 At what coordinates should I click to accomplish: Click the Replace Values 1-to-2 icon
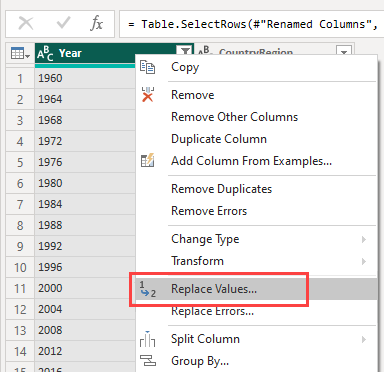click(147, 289)
